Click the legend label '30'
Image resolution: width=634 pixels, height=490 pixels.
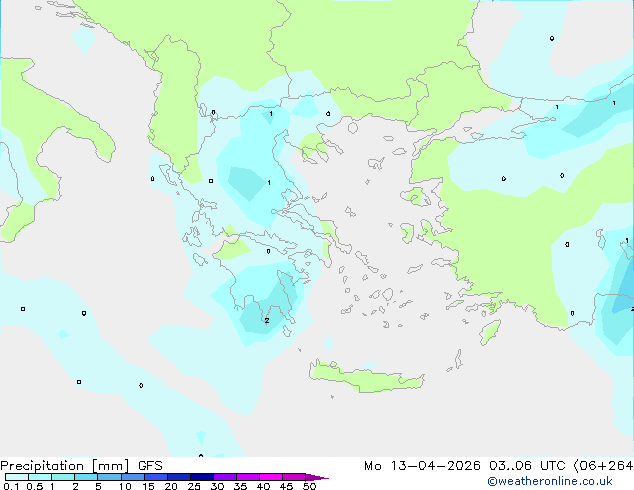pyautogui.click(x=217, y=486)
